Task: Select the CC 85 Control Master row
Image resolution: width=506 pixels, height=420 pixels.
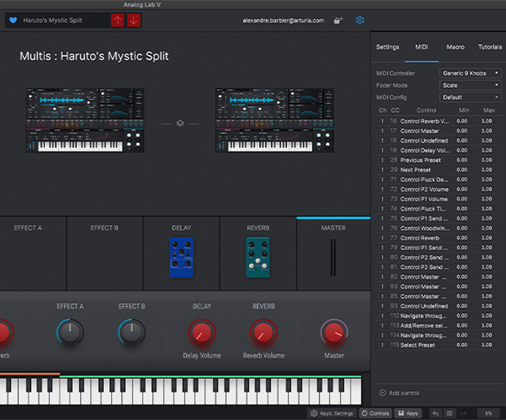Action: [x=439, y=296]
